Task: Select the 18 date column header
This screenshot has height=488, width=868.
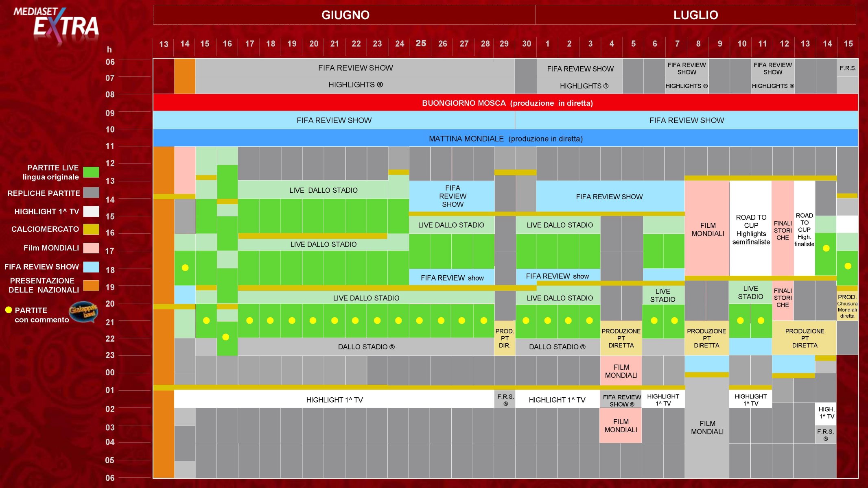Action: tap(271, 44)
